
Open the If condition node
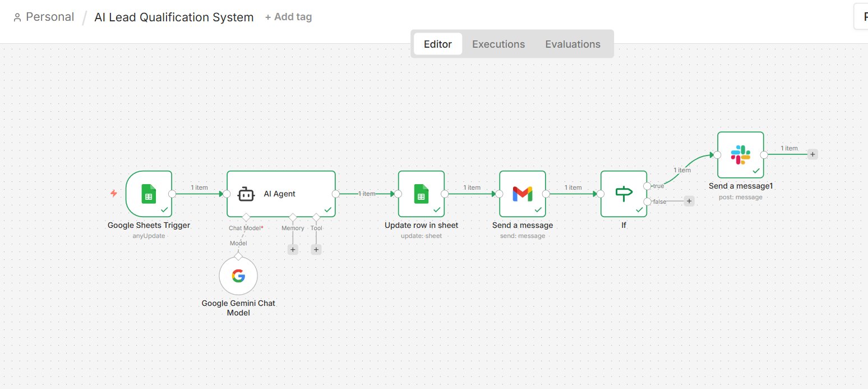pos(624,194)
